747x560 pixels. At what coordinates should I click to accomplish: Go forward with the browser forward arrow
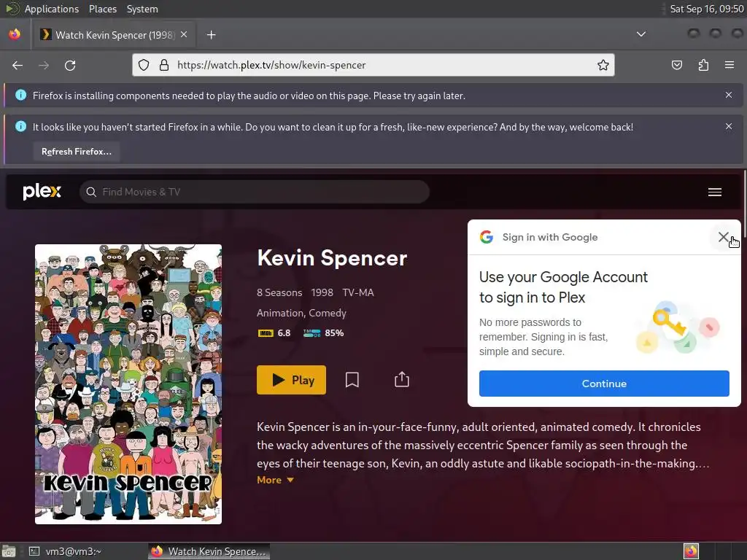click(x=43, y=65)
